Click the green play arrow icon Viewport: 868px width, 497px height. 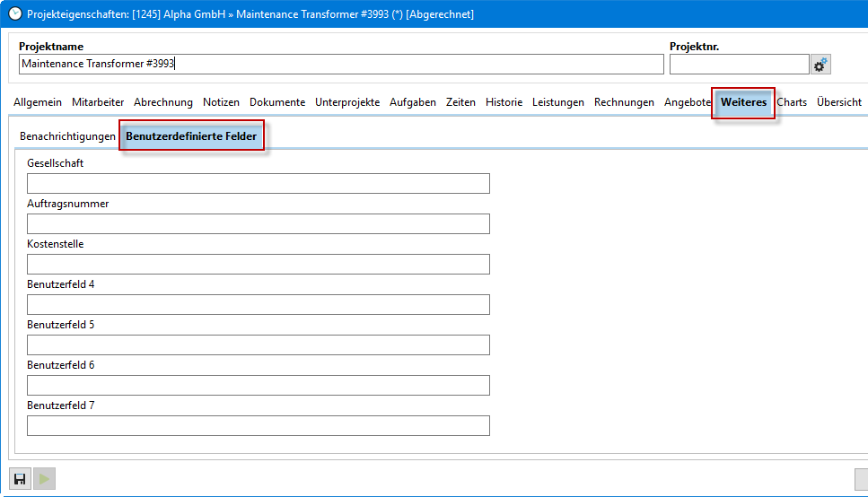point(43,479)
